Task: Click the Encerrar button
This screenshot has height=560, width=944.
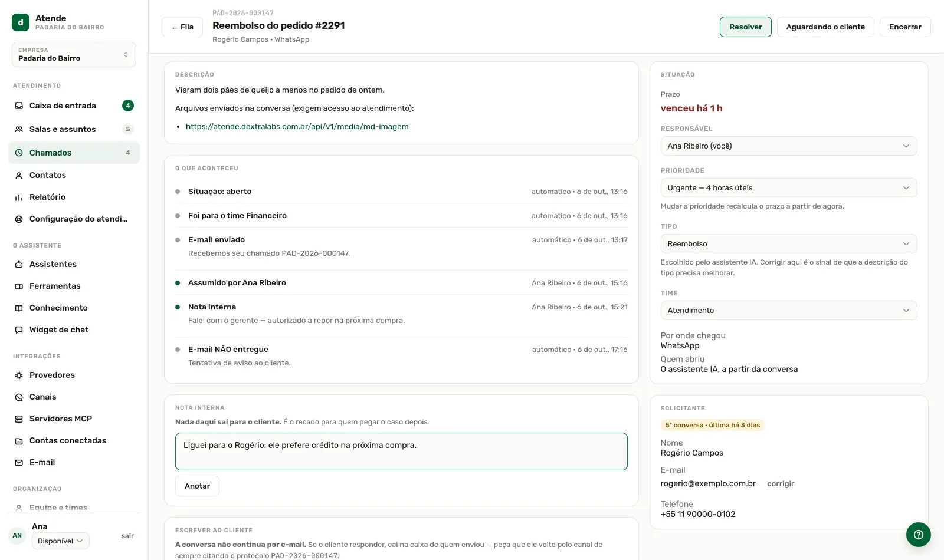Action: point(905,27)
